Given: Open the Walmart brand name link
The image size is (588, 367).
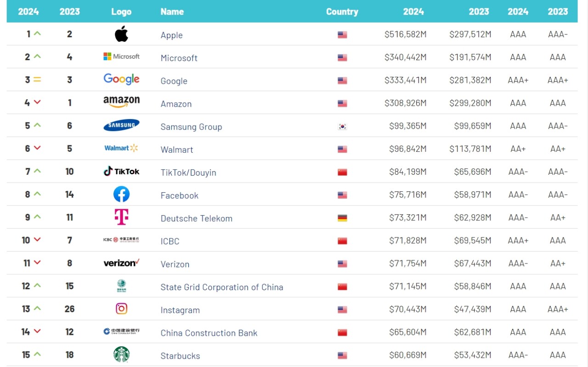Looking at the screenshot, I should click(x=177, y=150).
